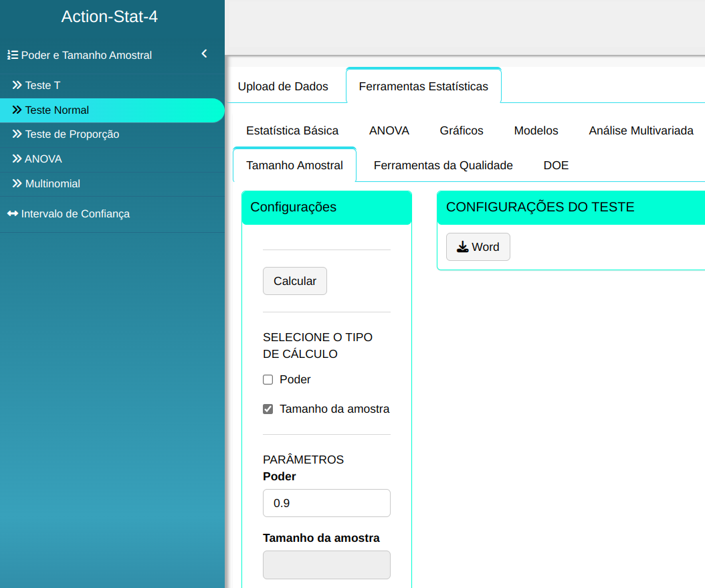Click the double-chevron icon beside ANOVA in sidebar
705x588 pixels.
pyautogui.click(x=17, y=159)
